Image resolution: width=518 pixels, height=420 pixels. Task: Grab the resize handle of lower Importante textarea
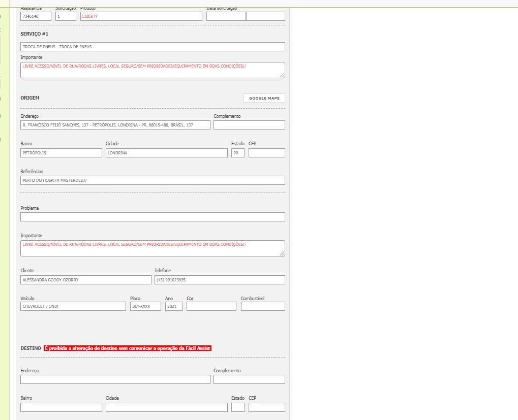click(282, 253)
